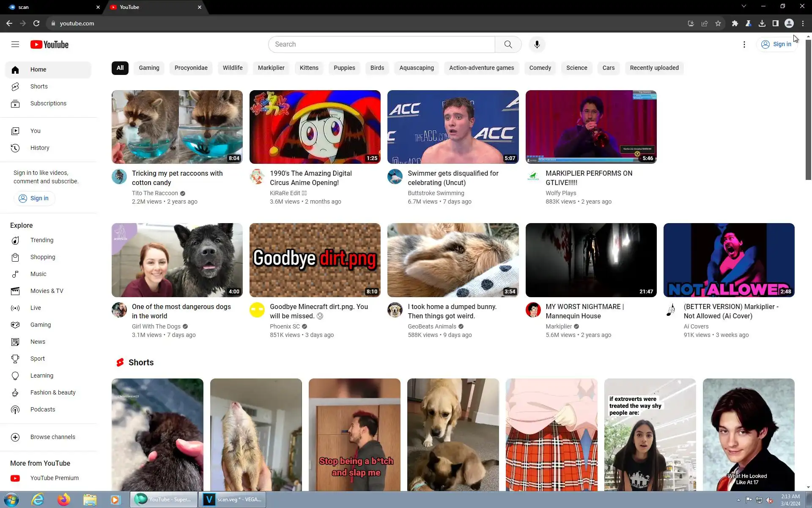The image size is (812, 508).
Task: Open the Goodbye dirt.png video thumbnail
Action: (315, 260)
